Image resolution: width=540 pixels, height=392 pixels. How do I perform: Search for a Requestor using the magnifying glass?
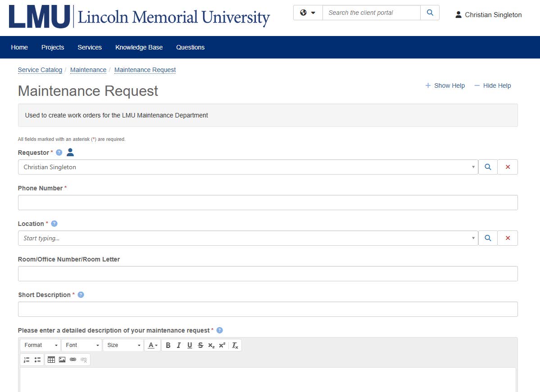click(488, 167)
